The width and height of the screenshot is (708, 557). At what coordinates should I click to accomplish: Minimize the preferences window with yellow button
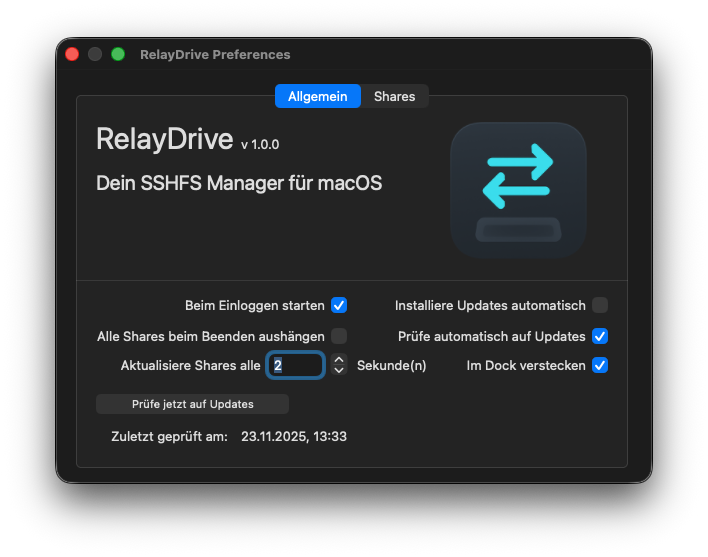[x=95, y=54]
